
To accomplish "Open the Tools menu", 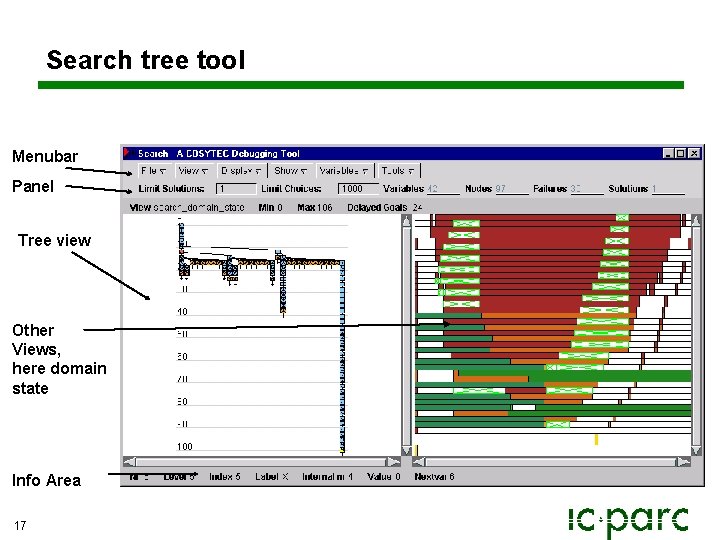I will 398,171.
